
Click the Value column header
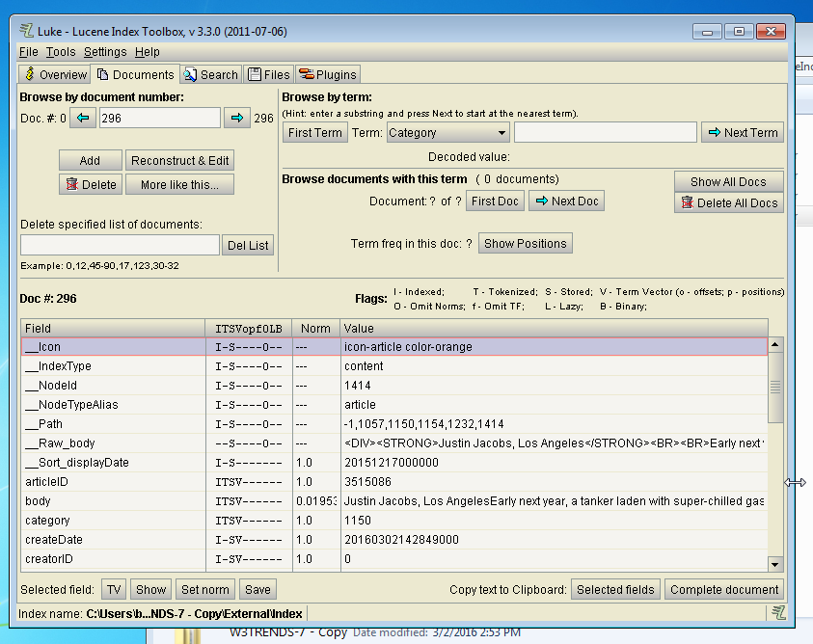click(554, 328)
